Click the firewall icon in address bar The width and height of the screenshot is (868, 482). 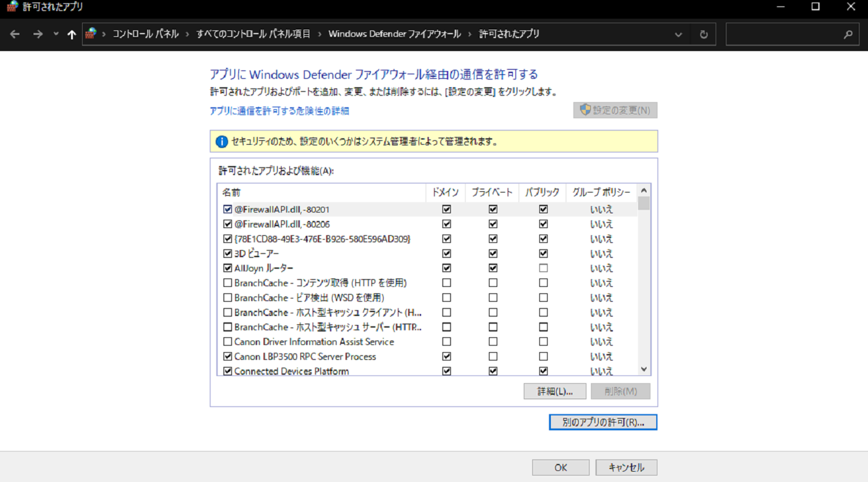pos(91,34)
